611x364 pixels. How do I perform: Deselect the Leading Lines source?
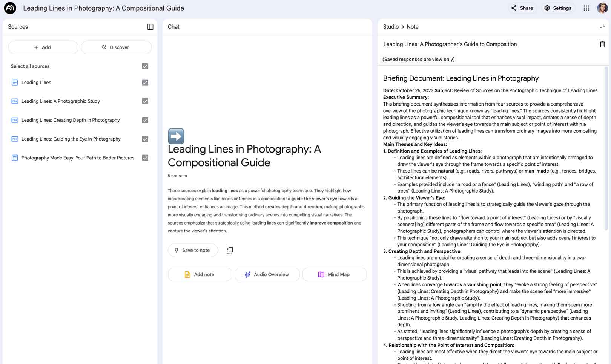click(x=145, y=82)
